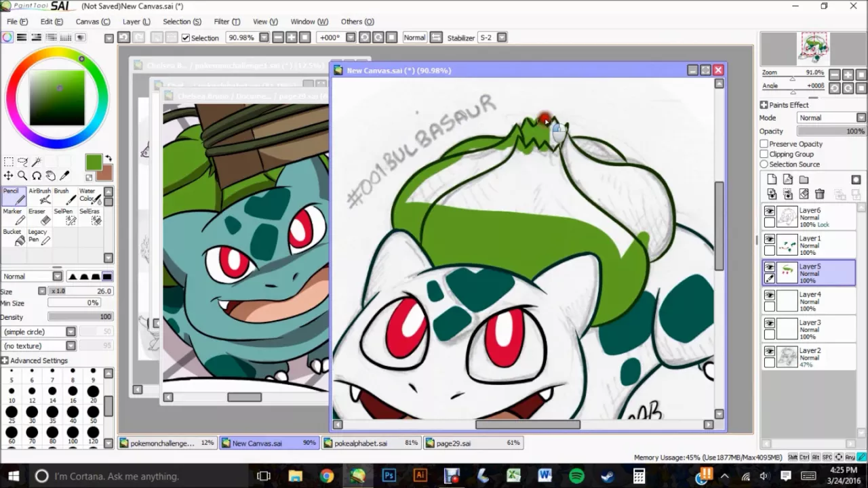The image size is (868, 488).
Task: Hide Layer3 with its eye toggle
Action: click(770, 323)
